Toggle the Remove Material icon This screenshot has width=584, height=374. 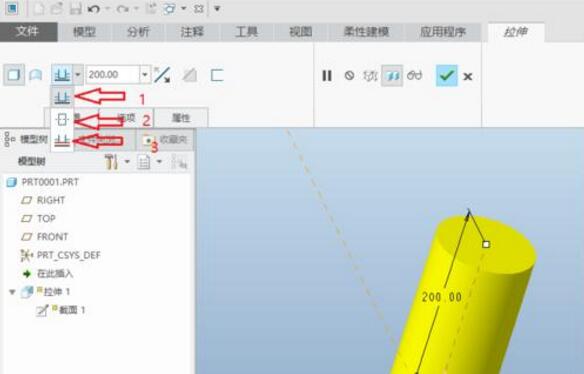tap(190, 76)
